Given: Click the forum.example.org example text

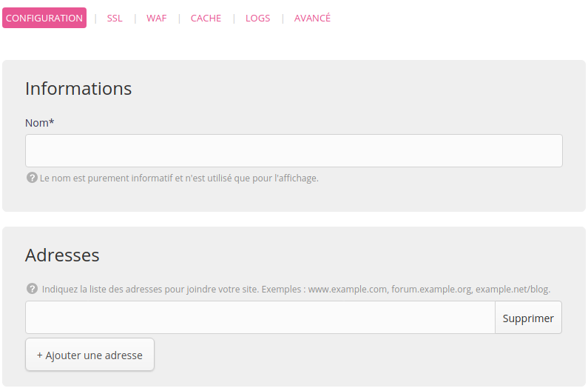Looking at the screenshot, I should click(431, 289).
